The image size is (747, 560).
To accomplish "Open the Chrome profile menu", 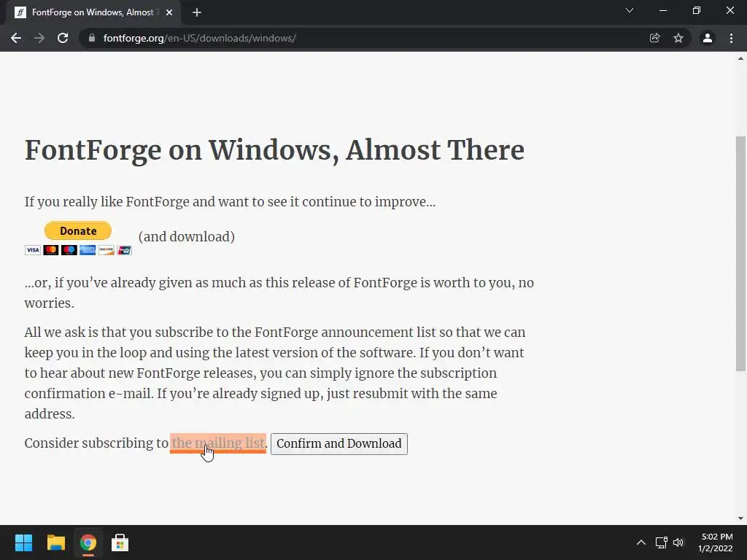I will pos(708,38).
